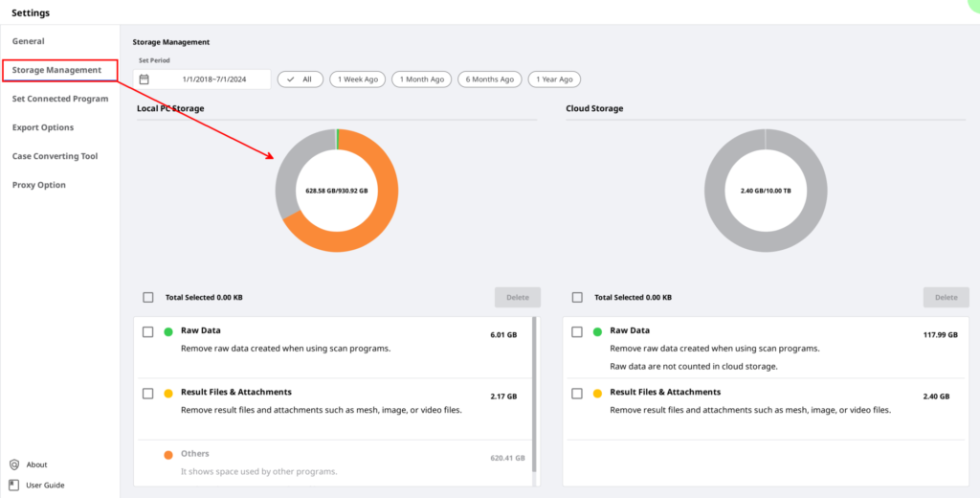Click green dot beside Cloud Raw Data
Image resolution: width=980 pixels, height=498 pixels.
click(597, 331)
